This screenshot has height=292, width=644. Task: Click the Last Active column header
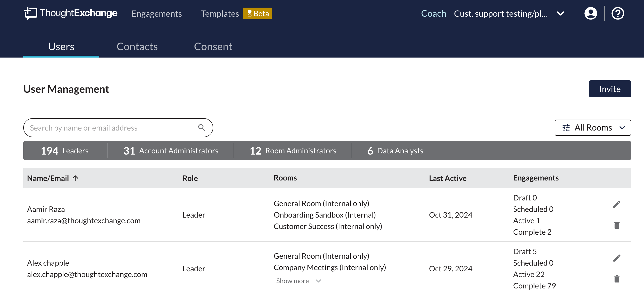448,178
